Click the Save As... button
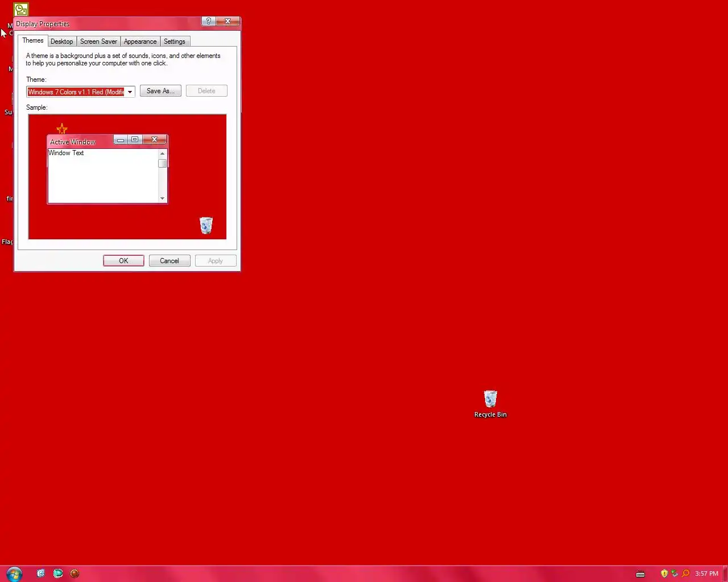The width and height of the screenshot is (728, 582). click(x=160, y=91)
